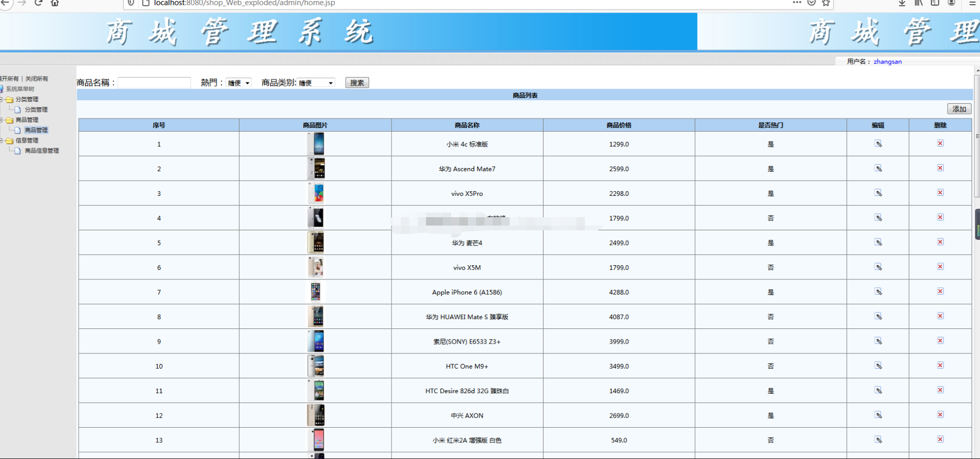Edit the 小米 红米2A 增强版 product
This screenshot has height=459, width=980.
click(x=878, y=440)
